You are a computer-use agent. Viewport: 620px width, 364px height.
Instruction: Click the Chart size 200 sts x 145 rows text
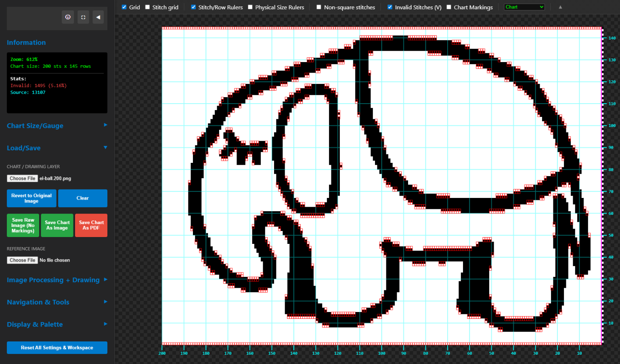[x=50, y=66]
